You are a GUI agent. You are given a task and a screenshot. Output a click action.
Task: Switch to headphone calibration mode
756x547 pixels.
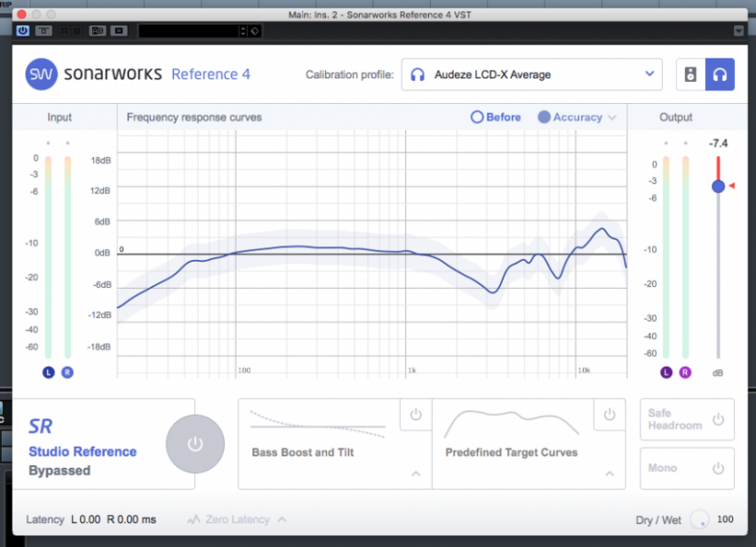tap(720, 75)
